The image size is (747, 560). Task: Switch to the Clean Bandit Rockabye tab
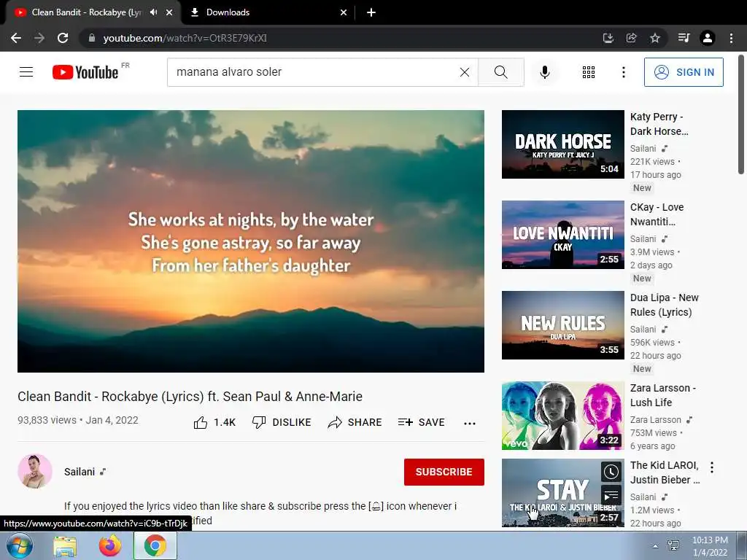[87, 12]
